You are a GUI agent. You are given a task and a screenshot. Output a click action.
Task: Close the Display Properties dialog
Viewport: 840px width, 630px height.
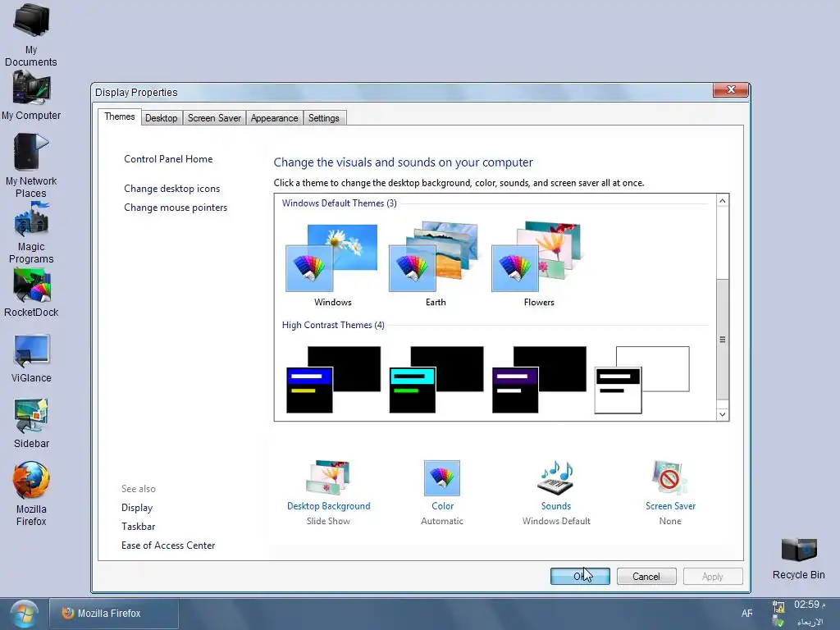[x=731, y=89]
